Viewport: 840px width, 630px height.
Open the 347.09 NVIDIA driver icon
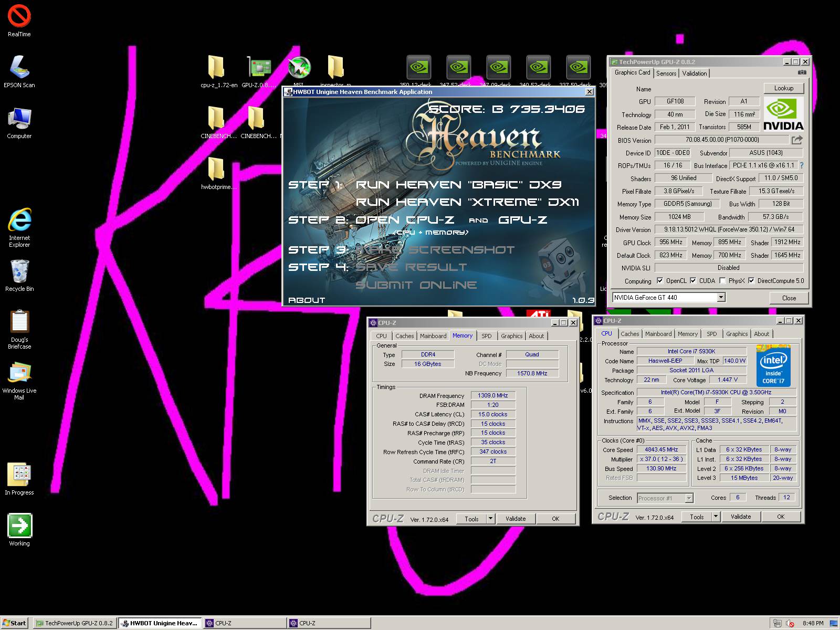[498, 67]
